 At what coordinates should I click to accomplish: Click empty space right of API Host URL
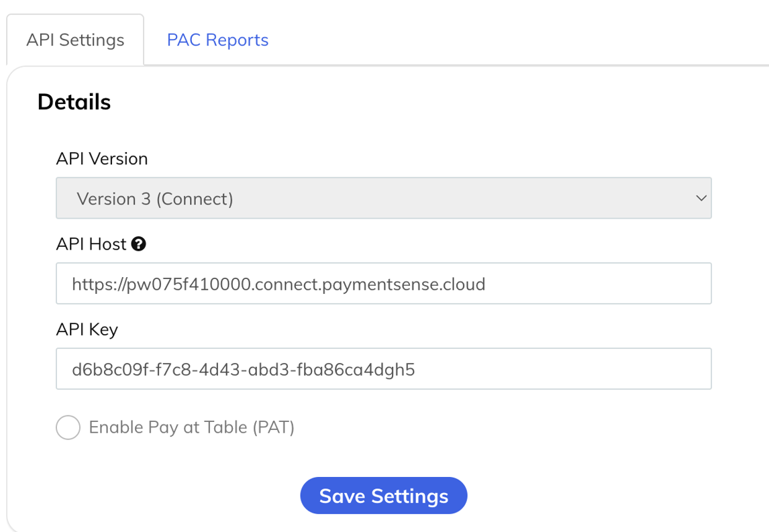pos(597,284)
